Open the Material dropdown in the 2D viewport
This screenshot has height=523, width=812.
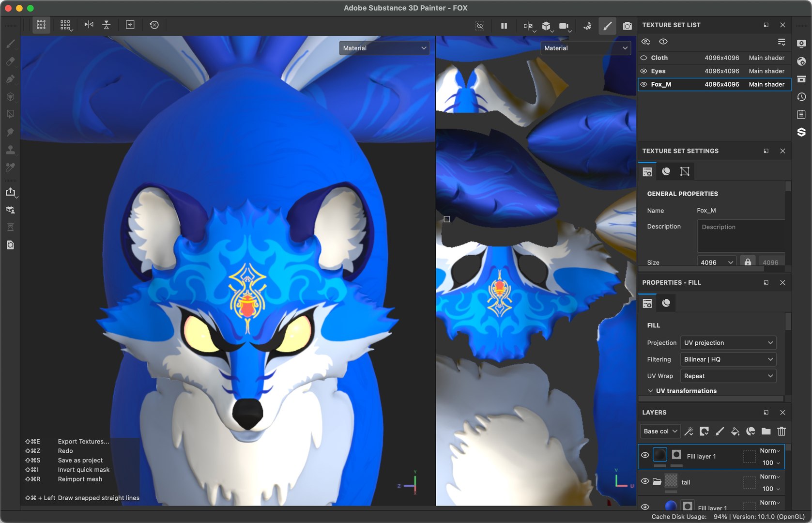(586, 48)
